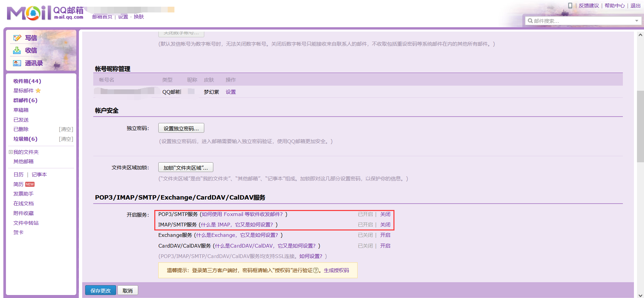This screenshot has width=644, height=298.
Task: Open 什么是CardDAV/CalDAV help link
Action: pos(266,246)
